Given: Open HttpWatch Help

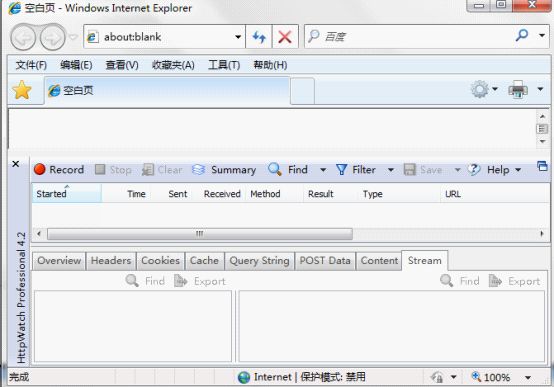Looking at the screenshot, I should click(x=489, y=170).
